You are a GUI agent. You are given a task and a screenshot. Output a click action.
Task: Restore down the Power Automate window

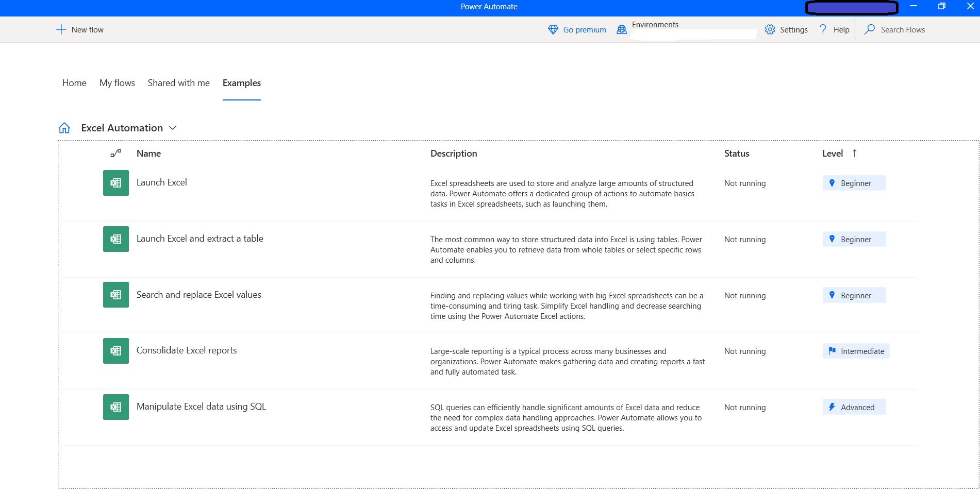[942, 6]
